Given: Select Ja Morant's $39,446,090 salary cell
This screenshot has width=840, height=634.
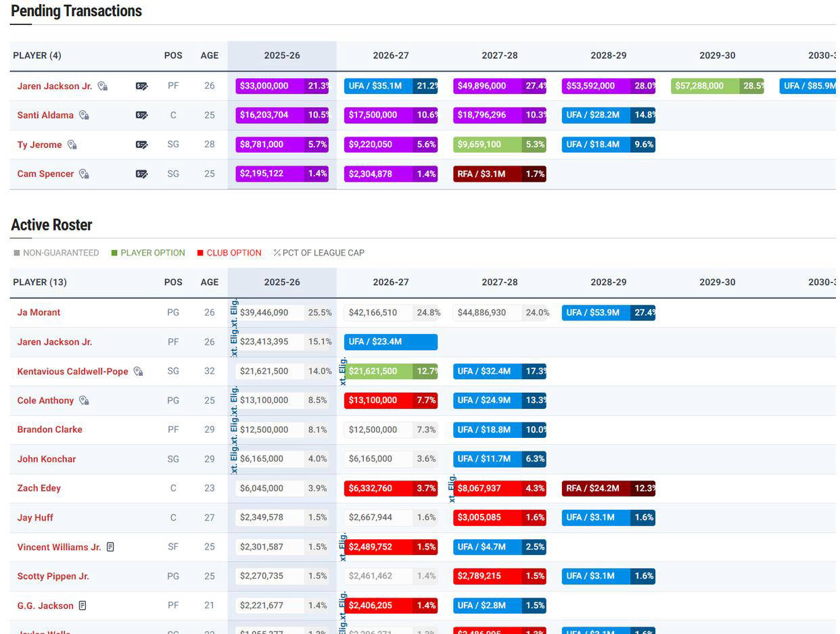Looking at the screenshot, I should (x=282, y=312).
